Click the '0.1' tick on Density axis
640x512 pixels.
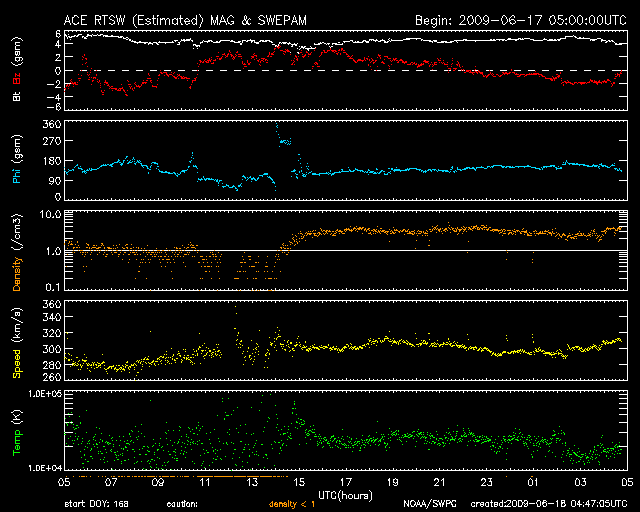(x=53, y=287)
